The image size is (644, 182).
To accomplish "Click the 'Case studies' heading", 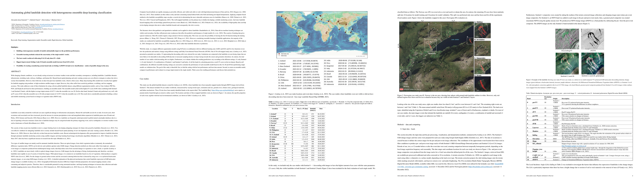I will coord(144,79).
